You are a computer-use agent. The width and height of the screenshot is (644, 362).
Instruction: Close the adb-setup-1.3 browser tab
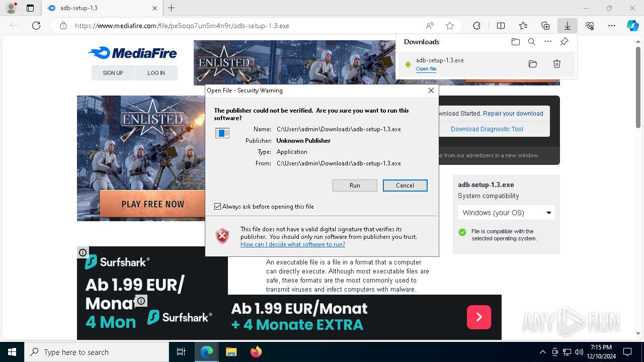point(154,8)
